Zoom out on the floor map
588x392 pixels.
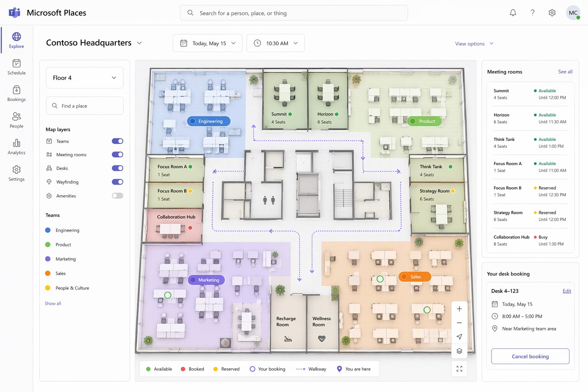(x=459, y=323)
